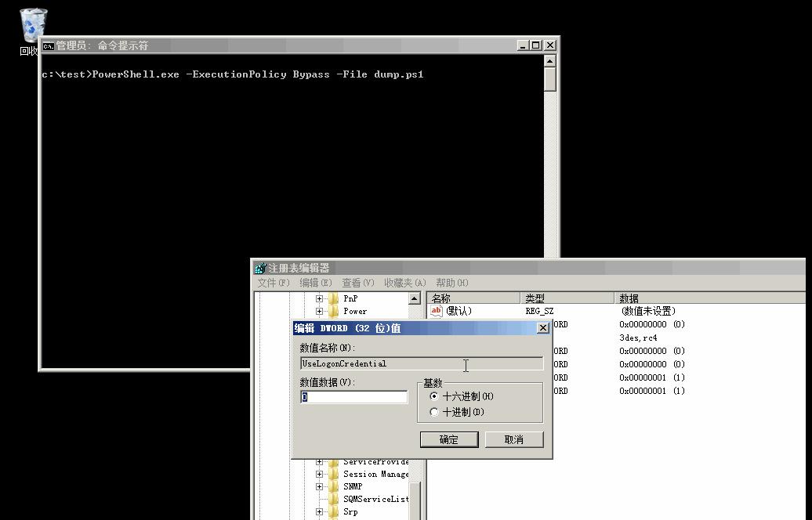The height and width of the screenshot is (520, 812).
Task: Select the Power folder icon
Action: click(334, 312)
